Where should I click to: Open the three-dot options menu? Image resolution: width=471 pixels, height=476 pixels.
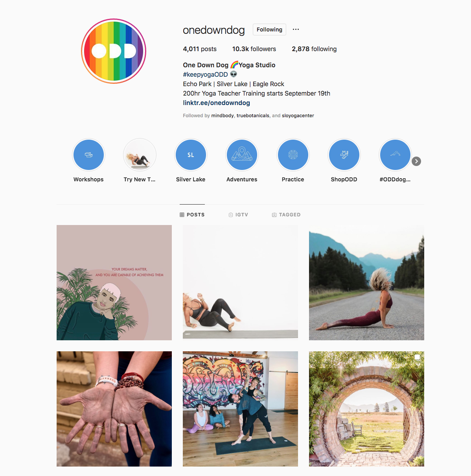tap(296, 30)
